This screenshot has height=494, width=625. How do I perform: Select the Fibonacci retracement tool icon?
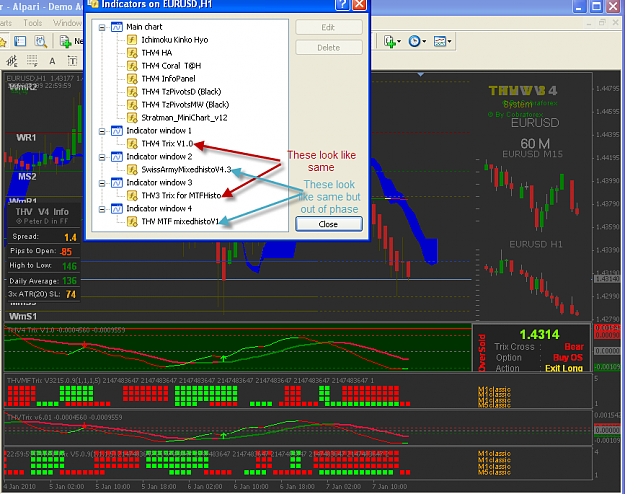[32, 61]
